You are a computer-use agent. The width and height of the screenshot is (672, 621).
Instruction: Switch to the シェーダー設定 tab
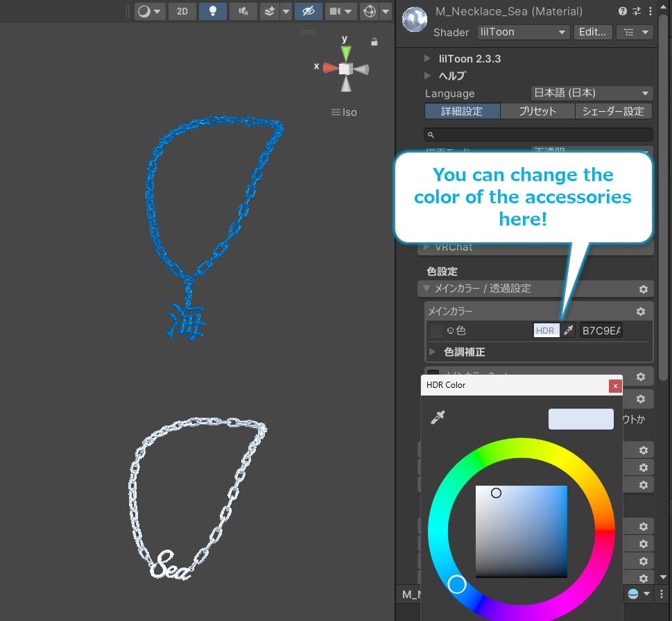613,111
